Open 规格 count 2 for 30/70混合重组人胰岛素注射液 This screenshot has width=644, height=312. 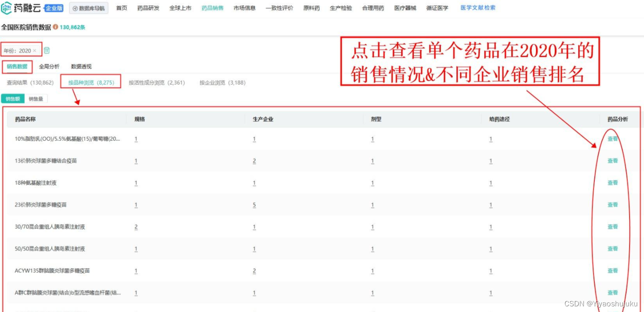[136, 227]
